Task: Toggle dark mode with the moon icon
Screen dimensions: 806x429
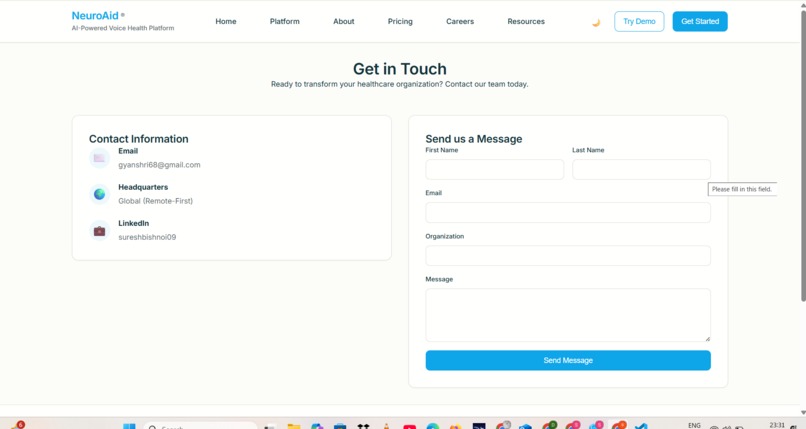Action: click(596, 22)
